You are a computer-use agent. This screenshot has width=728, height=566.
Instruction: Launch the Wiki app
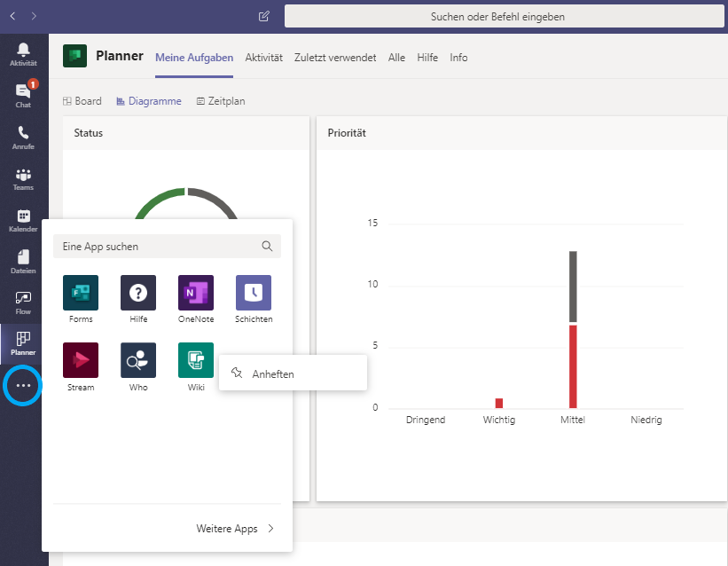tap(196, 367)
